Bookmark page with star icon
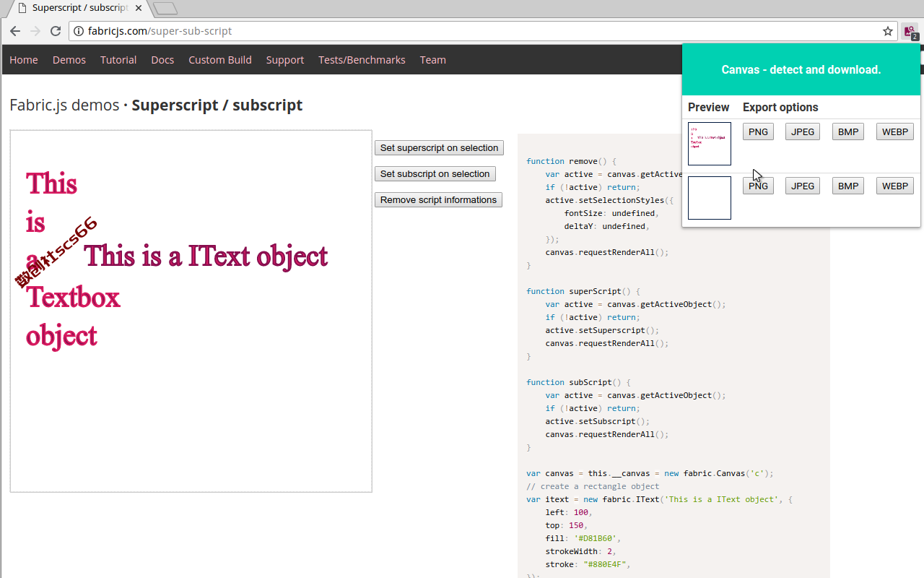The image size is (924, 578). pos(888,31)
